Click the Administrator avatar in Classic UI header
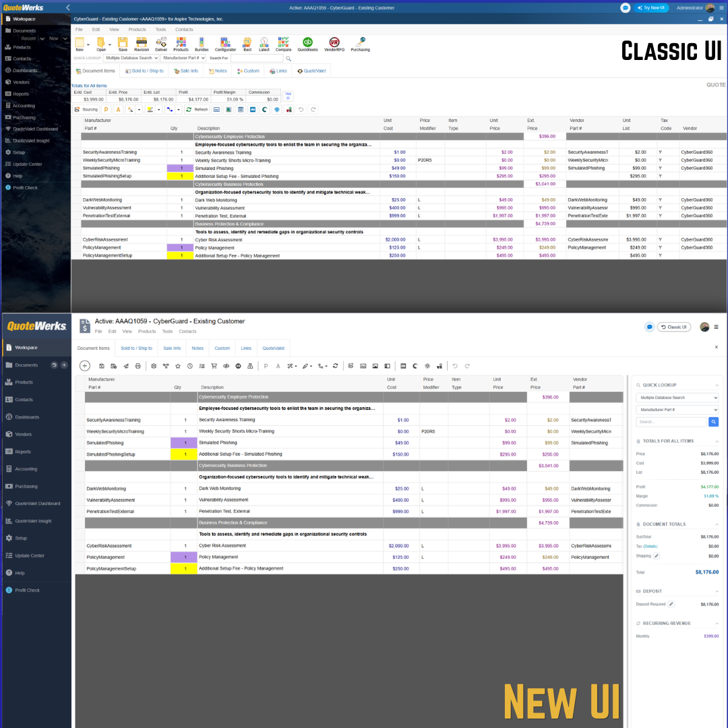 (710, 8)
